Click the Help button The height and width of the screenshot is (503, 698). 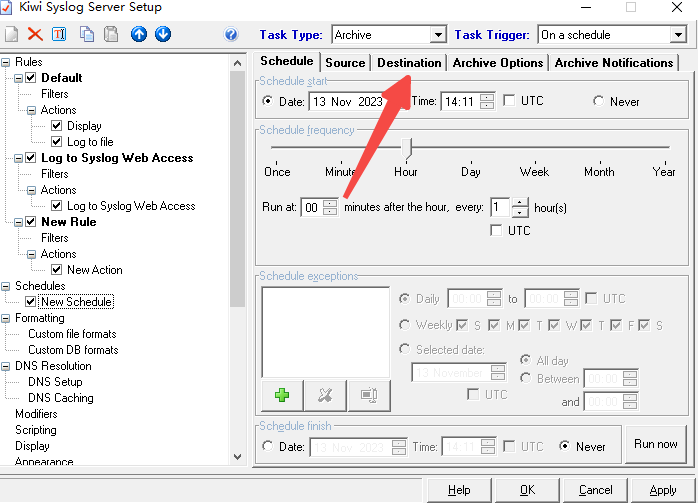pyautogui.click(x=459, y=490)
